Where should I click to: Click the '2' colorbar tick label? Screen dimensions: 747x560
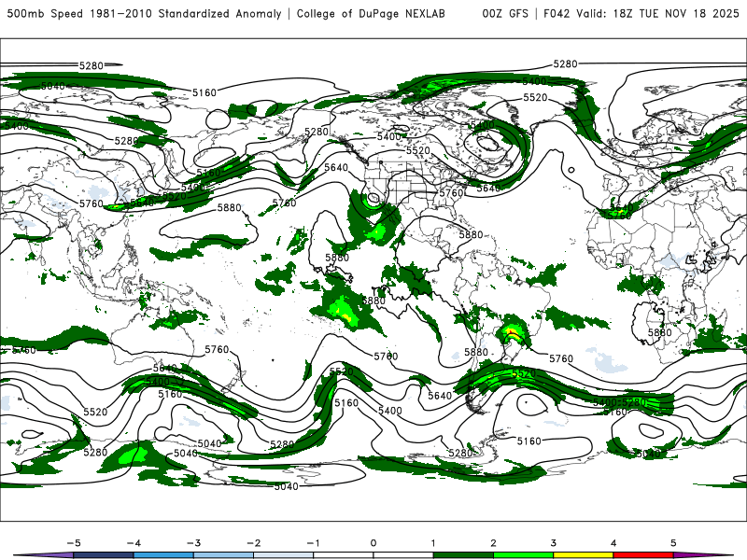pyautogui.click(x=494, y=543)
